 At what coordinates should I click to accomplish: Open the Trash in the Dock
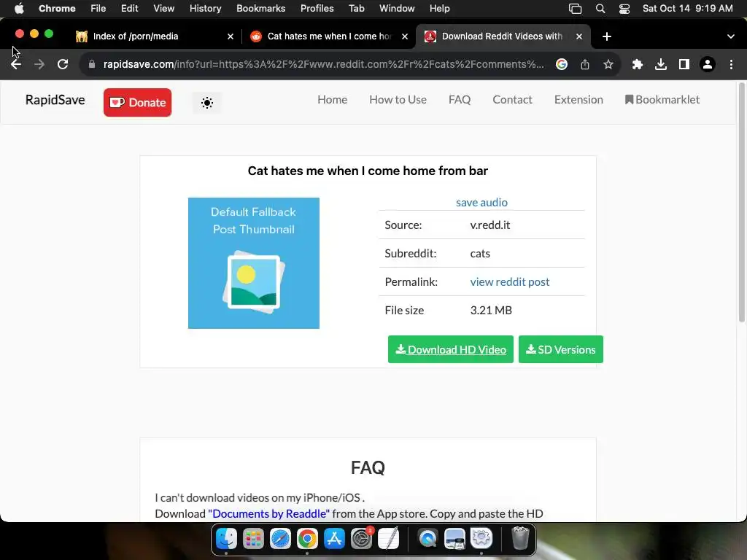click(x=520, y=539)
